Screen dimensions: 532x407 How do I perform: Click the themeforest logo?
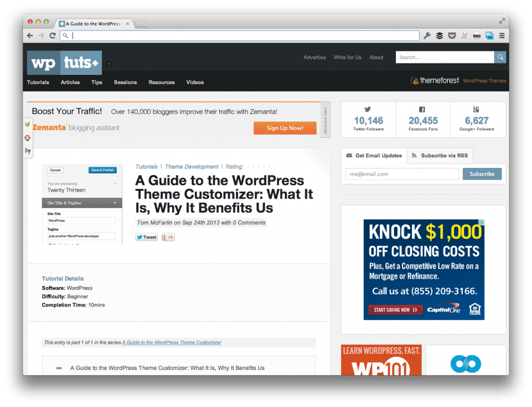435,81
